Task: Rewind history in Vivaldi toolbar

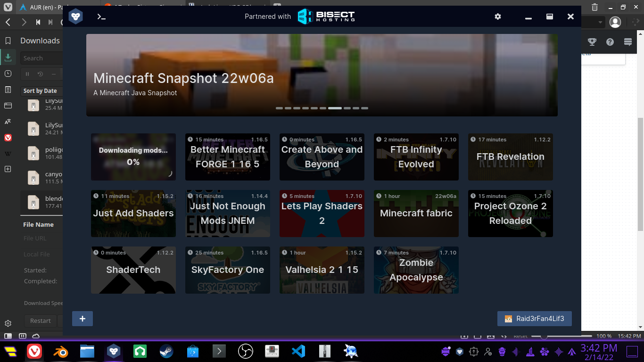Action: point(38,22)
